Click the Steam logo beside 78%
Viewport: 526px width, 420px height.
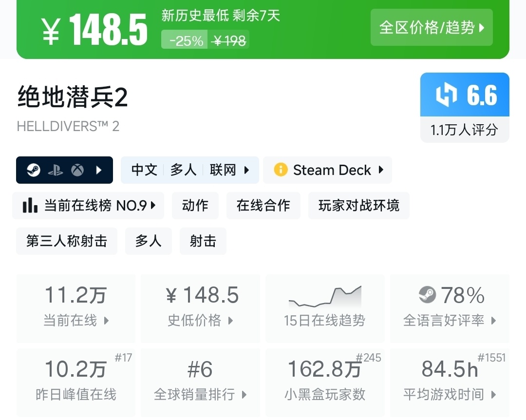(427, 295)
